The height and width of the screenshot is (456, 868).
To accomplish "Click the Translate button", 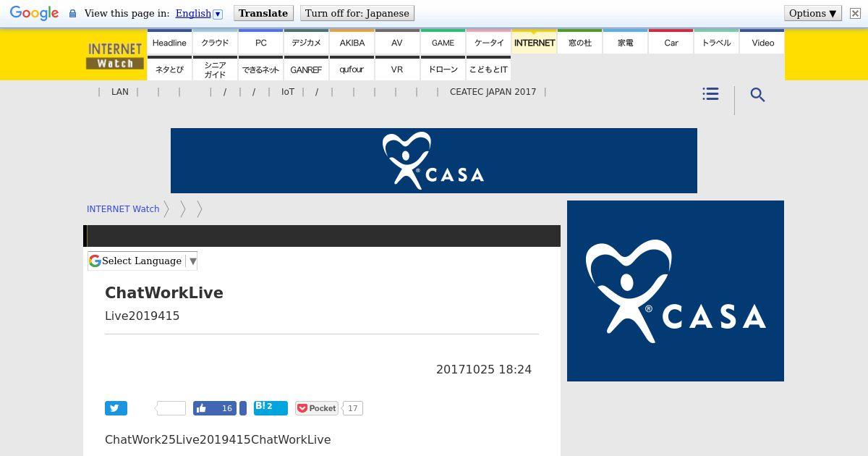I will tap(263, 13).
